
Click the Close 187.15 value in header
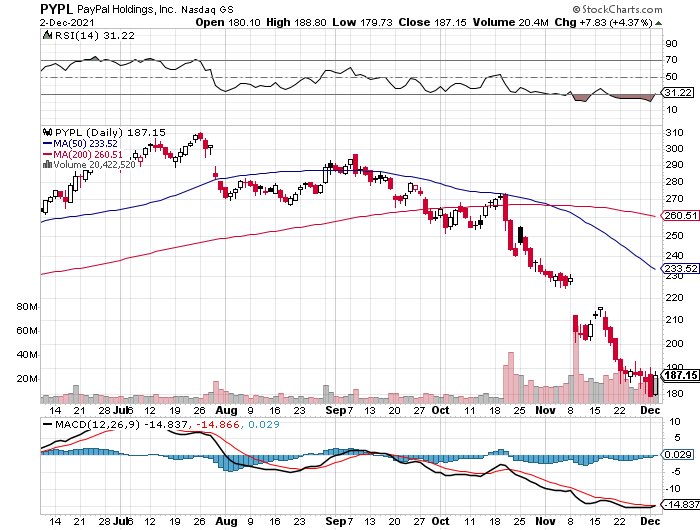(x=433, y=22)
